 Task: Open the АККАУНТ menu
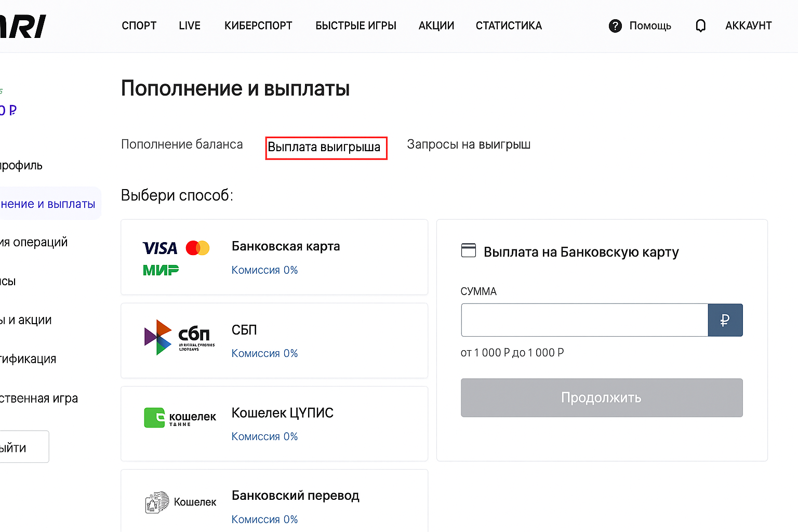point(748,26)
